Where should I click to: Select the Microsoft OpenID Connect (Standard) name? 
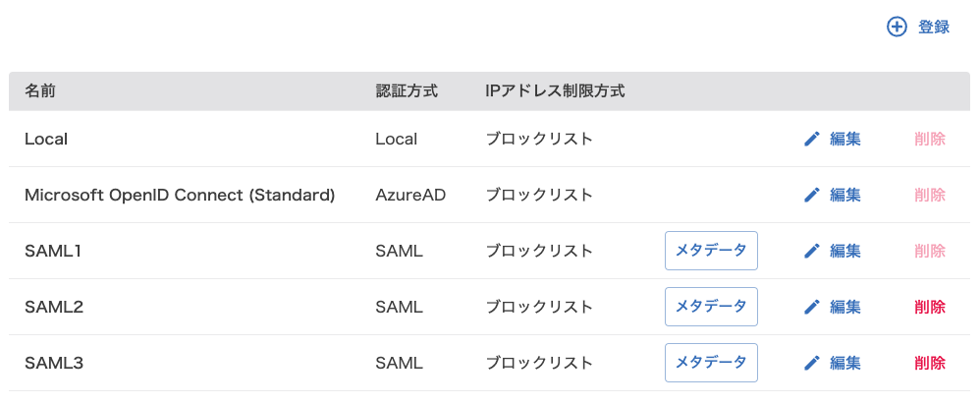(x=180, y=196)
